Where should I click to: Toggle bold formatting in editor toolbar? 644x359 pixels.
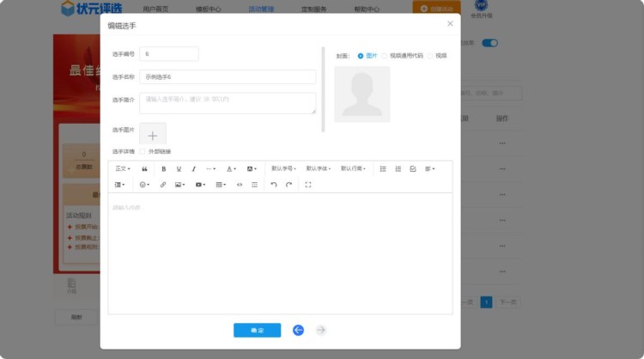click(164, 169)
